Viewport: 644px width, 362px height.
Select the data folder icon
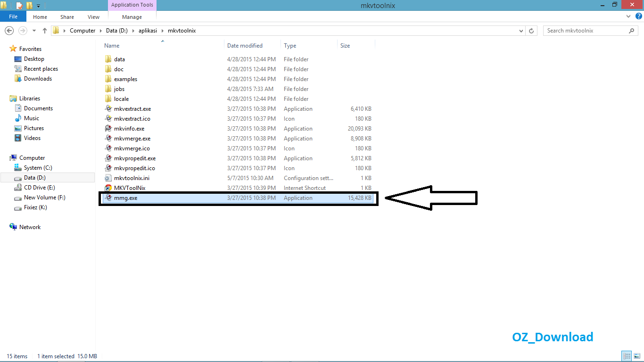pyautogui.click(x=108, y=59)
